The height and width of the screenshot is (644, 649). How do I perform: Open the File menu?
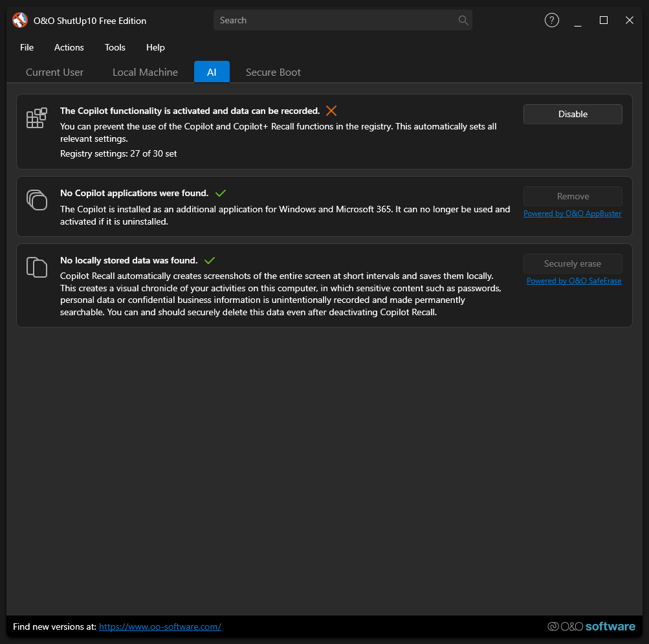click(27, 48)
